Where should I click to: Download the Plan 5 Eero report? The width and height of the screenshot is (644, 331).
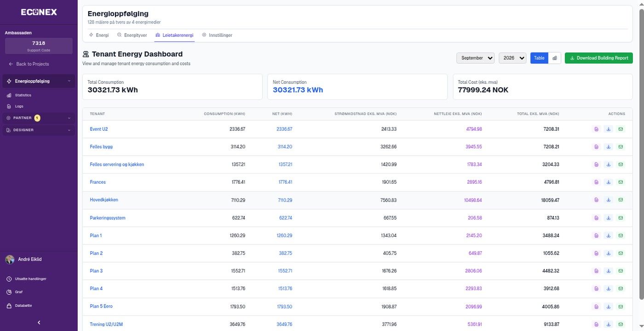608,307
